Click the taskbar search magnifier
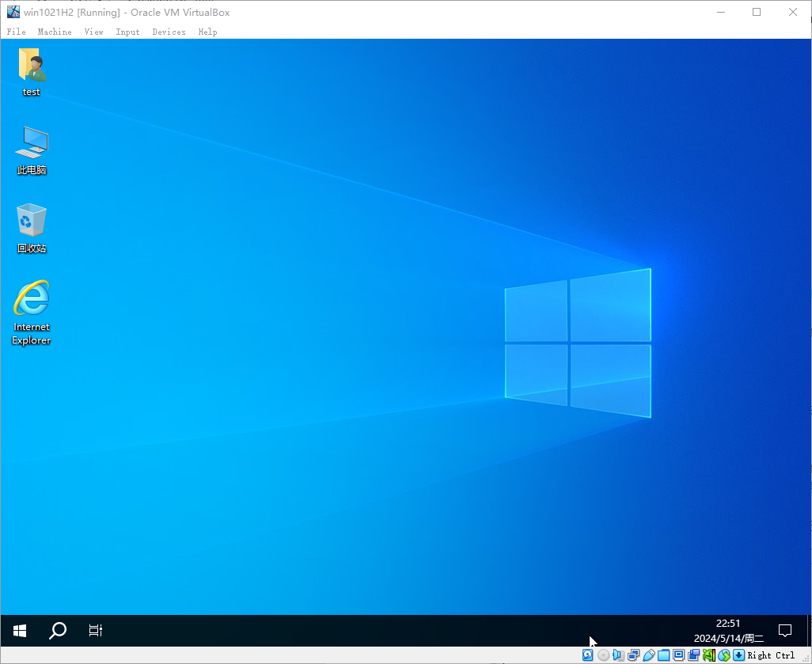The height and width of the screenshot is (664, 812). (58, 631)
